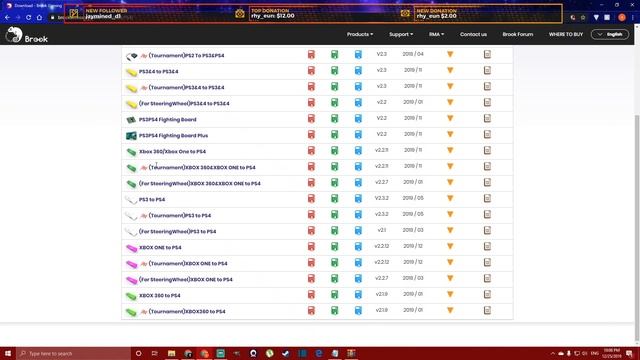Open document icon for XBOX ONE to PS4
The height and width of the screenshot is (360, 640).
pos(487,247)
